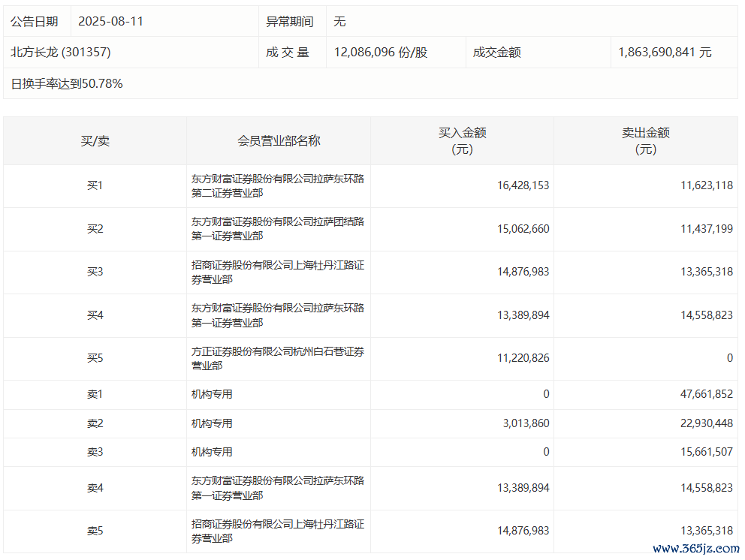The image size is (745, 560).
Task: Open the 拉萨团结路第一证券营业部 broker name
Action: click(x=278, y=229)
